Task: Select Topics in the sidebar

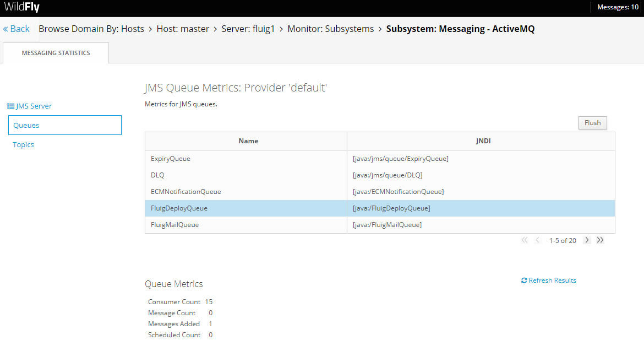Action: 24,145
